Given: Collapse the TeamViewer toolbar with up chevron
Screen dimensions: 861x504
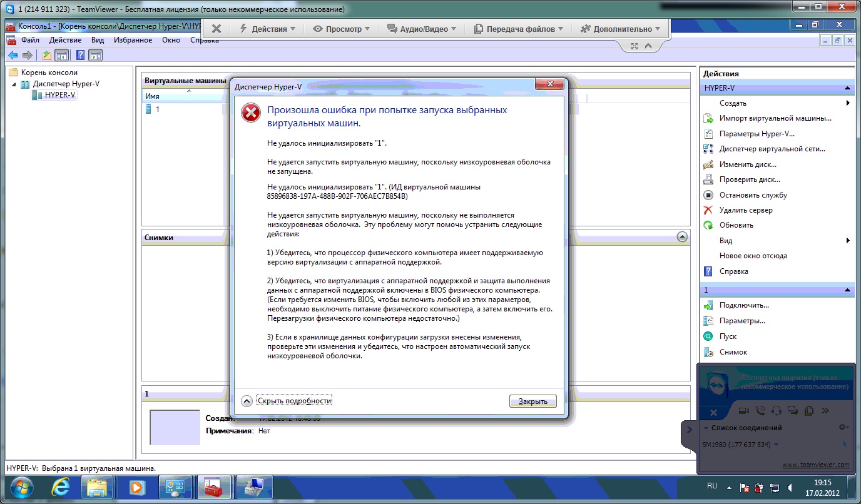Looking at the screenshot, I should [648, 46].
